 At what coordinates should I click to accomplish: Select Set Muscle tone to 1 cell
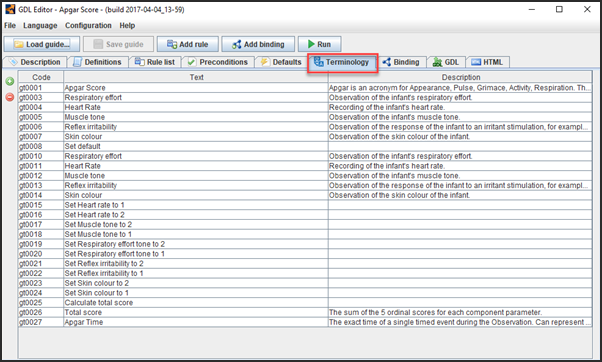(196, 234)
